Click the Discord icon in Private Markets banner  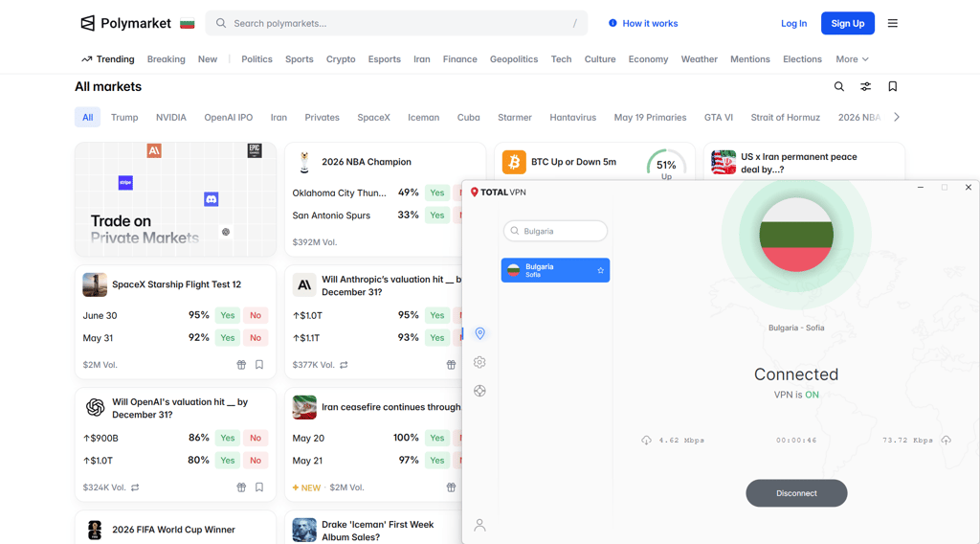click(212, 199)
